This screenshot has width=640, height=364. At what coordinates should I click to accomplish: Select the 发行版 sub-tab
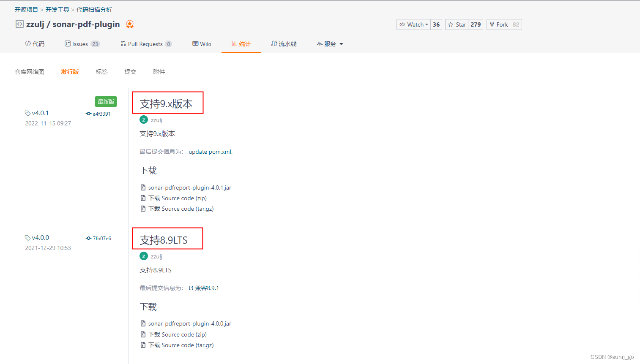[x=70, y=72]
